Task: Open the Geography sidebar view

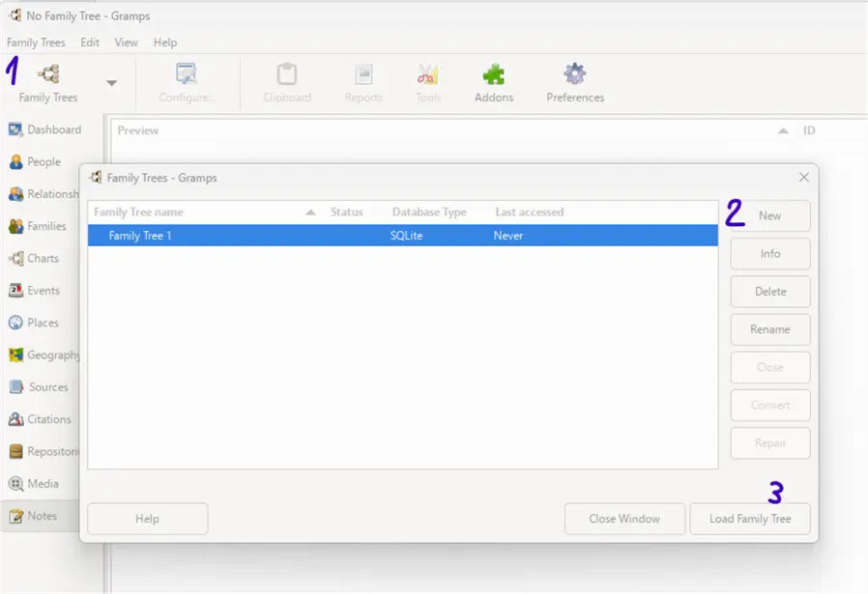Action: [44, 354]
